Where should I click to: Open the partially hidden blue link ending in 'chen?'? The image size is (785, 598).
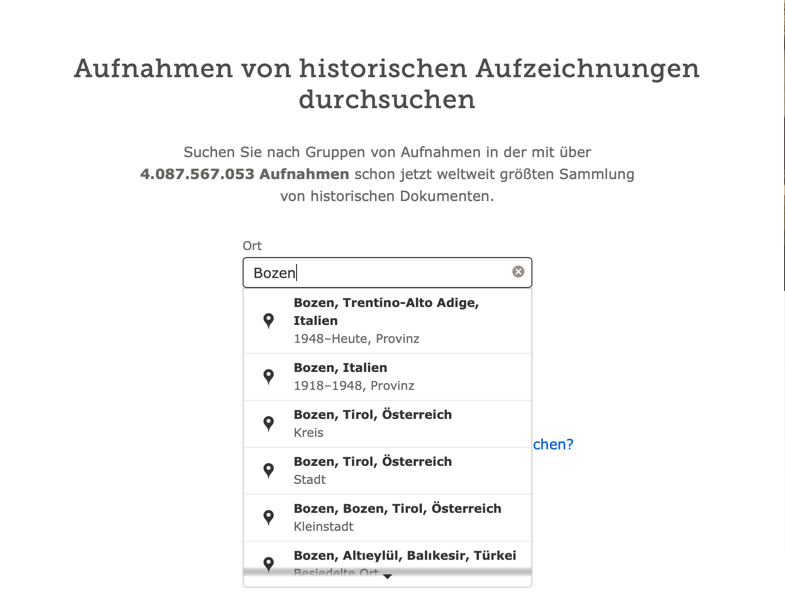[x=553, y=444]
